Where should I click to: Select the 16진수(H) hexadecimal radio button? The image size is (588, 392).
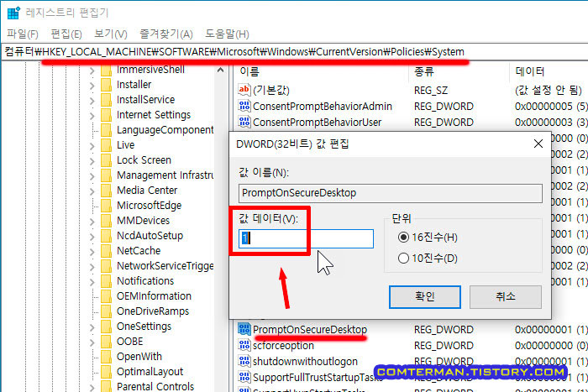point(403,238)
